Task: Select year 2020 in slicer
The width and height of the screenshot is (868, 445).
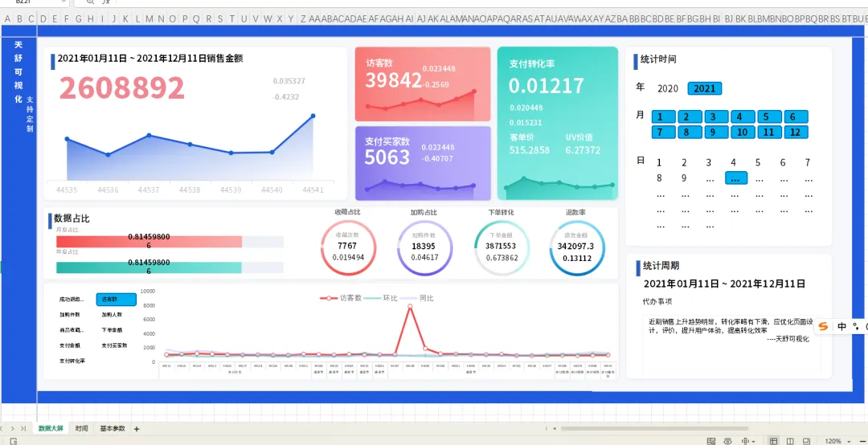Action: point(668,88)
